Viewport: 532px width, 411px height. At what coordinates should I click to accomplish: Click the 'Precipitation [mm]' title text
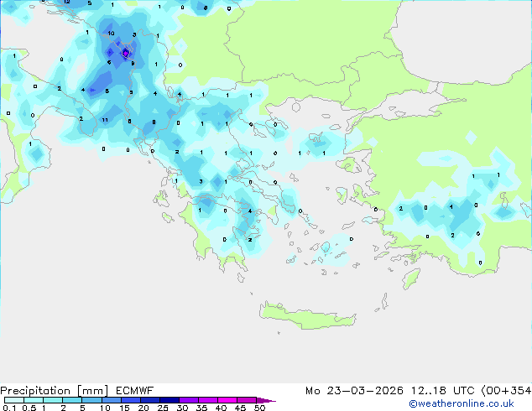click(x=54, y=391)
